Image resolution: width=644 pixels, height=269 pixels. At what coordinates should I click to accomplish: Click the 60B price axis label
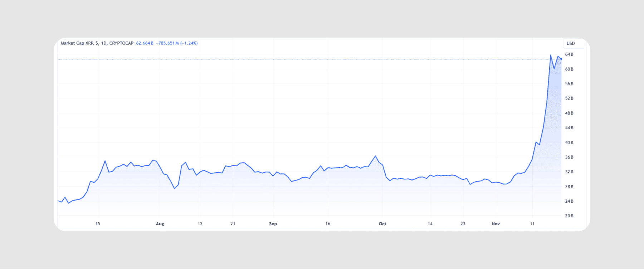point(569,69)
